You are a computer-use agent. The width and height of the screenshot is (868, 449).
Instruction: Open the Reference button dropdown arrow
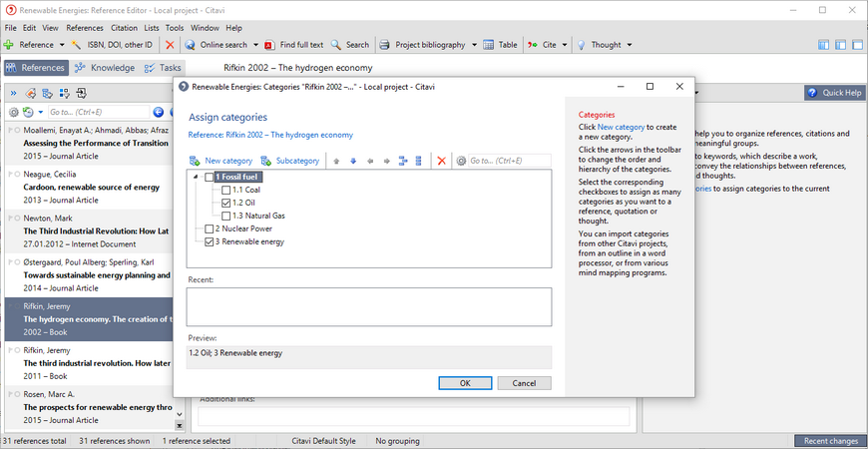[62, 45]
